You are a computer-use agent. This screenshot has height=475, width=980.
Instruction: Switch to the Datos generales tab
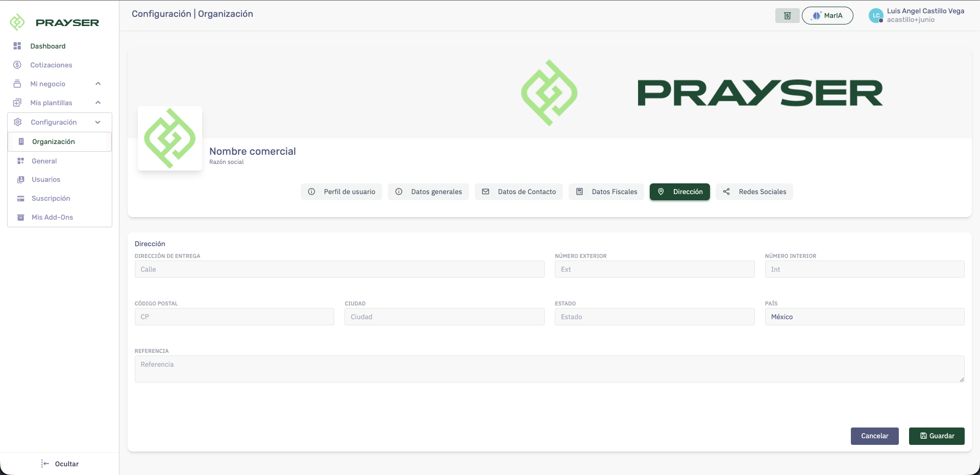click(x=428, y=192)
